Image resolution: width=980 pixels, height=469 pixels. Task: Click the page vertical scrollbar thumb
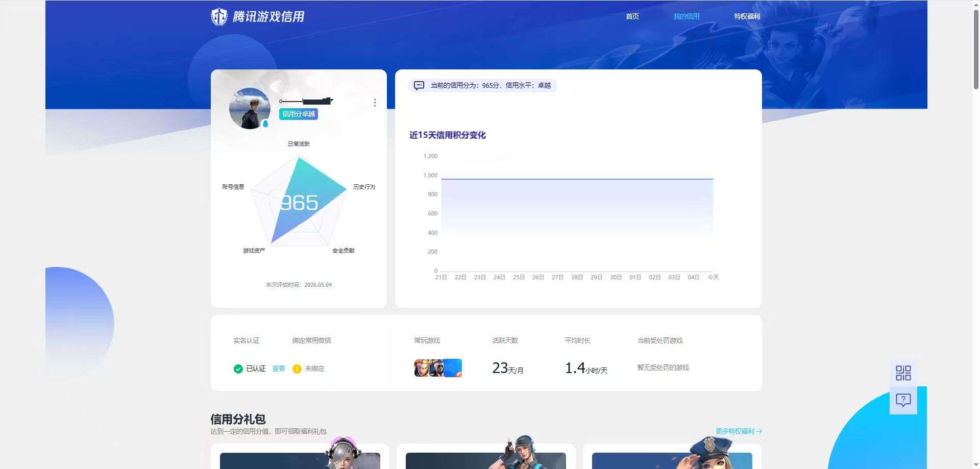point(976,48)
